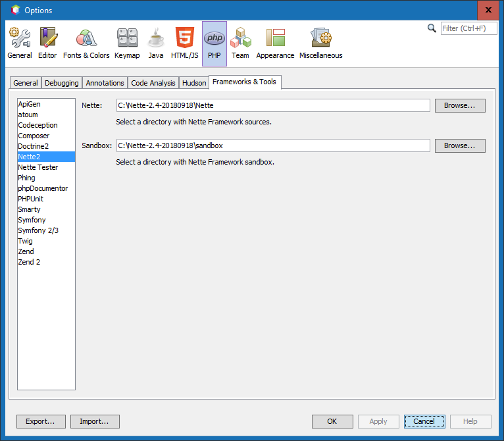The image size is (504, 441).
Task: Select Zend in the frameworks list
Action: (x=46, y=251)
